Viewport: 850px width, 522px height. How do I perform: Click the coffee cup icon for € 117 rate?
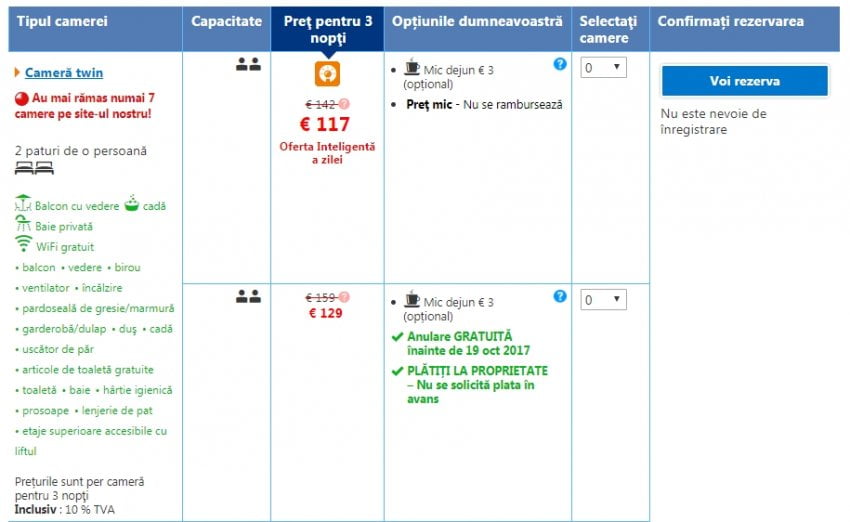click(412, 68)
